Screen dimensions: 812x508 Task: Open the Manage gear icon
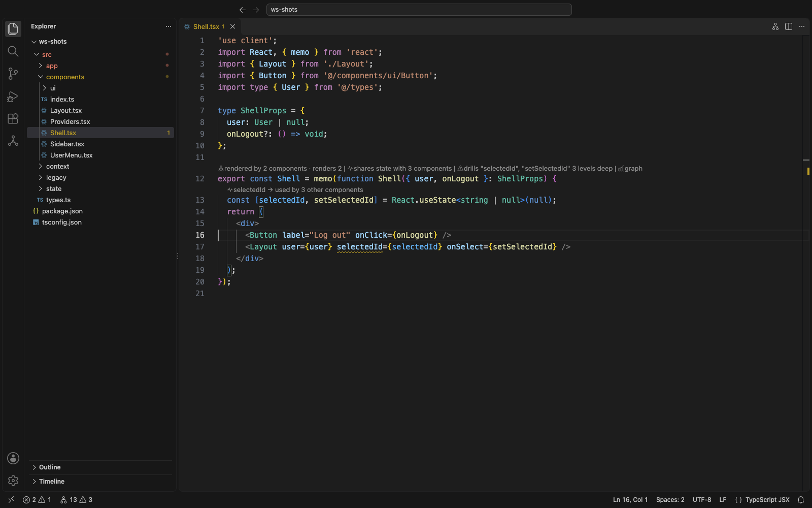coord(13,481)
